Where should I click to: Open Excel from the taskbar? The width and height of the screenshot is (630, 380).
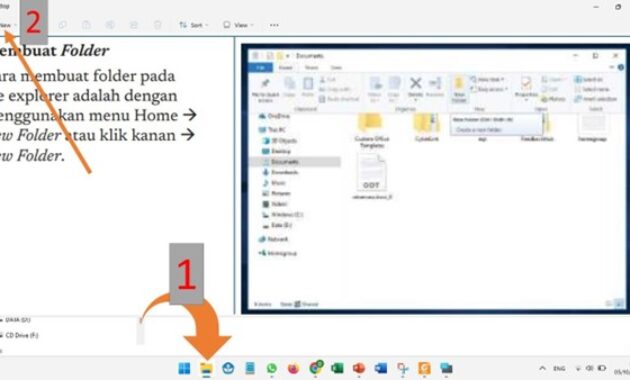(x=337, y=368)
